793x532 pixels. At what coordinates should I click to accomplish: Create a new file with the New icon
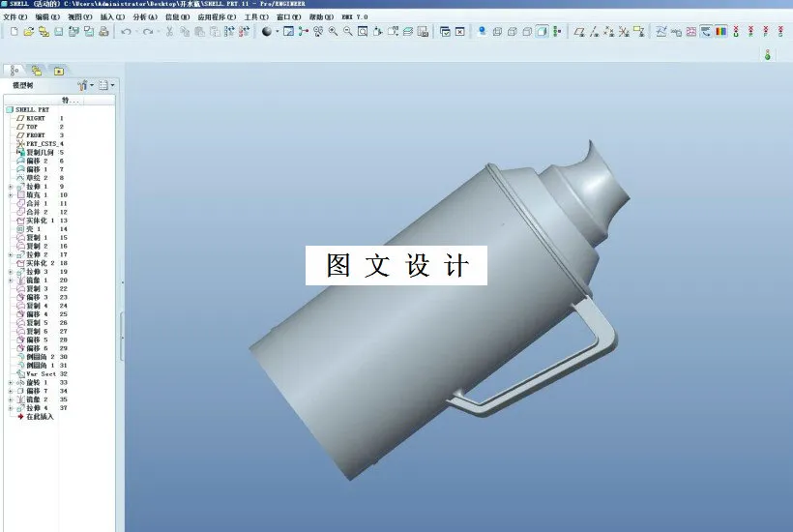tap(14, 31)
